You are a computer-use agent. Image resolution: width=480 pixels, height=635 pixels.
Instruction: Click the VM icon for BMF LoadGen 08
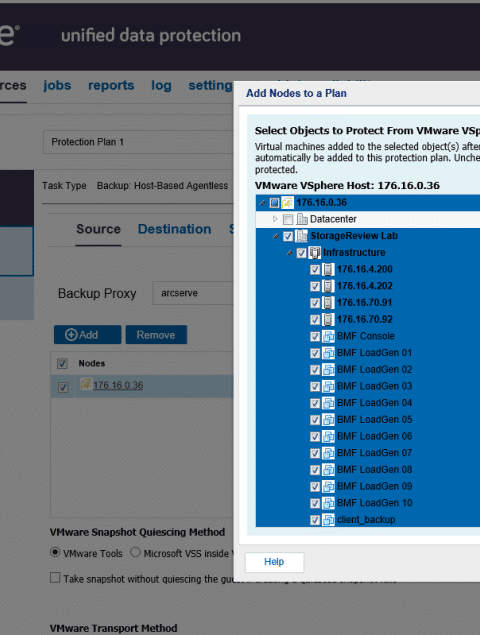[x=328, y=470]
